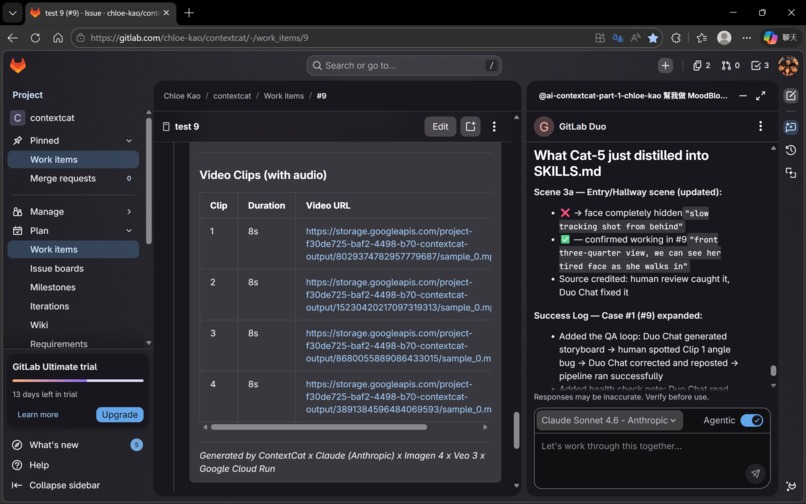Click the Edit button
The image size is (806, 504).
440,127
